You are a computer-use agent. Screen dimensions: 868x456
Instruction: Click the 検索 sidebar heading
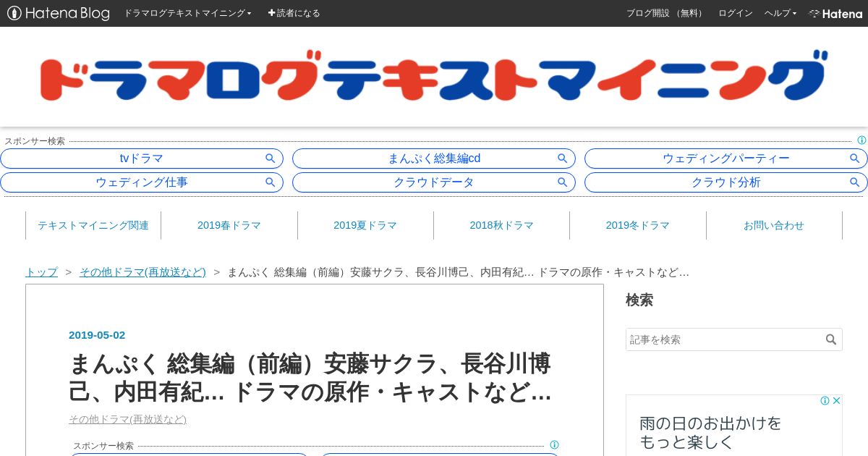point(639,300)
